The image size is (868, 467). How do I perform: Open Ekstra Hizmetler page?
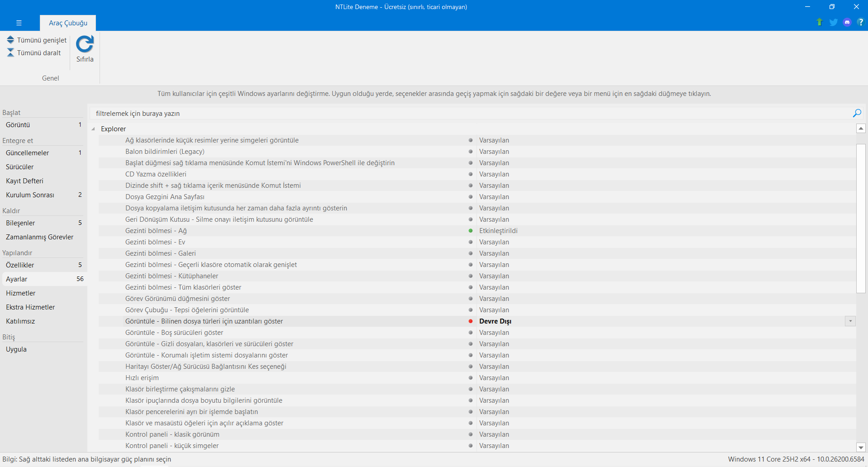click(43, 307)
